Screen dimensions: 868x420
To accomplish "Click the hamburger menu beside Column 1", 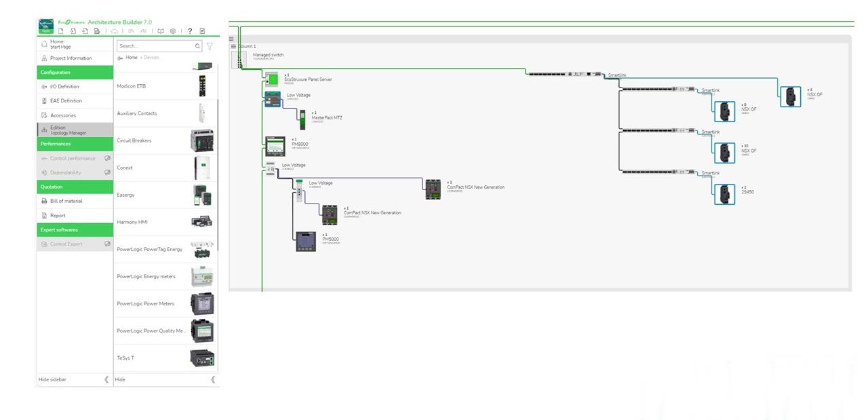I will (233, 46).
